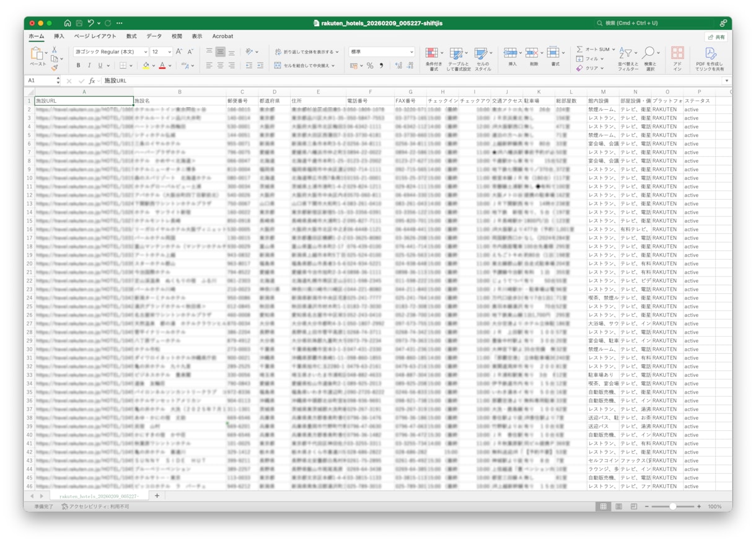Image resolution: width=756 pixels, height=543 pixels.
Task: Click the Home house icon in title bar
Action: [68, 23]
